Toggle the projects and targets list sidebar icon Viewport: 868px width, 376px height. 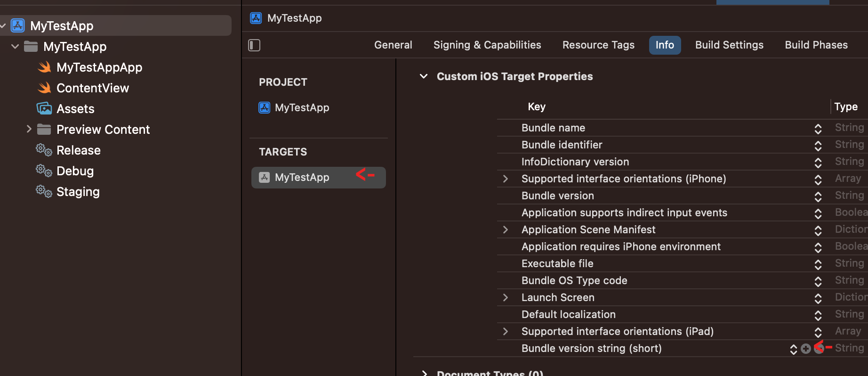[254, 45]
